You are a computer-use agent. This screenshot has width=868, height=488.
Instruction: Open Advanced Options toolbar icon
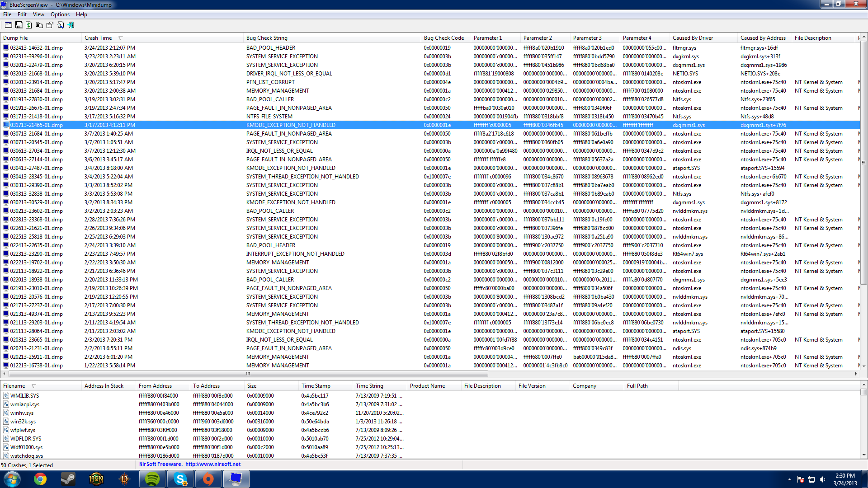pyautogui.click(x=9, y=25)
